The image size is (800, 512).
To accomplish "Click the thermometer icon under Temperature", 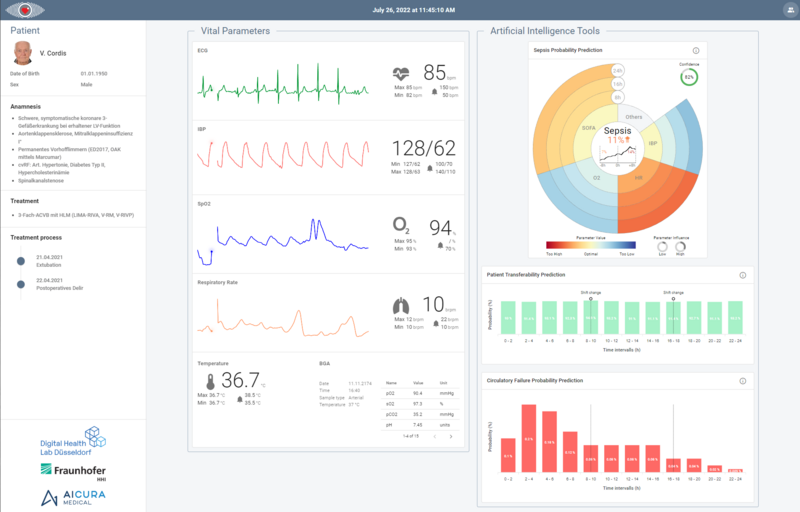I will [x=210, y=382].
